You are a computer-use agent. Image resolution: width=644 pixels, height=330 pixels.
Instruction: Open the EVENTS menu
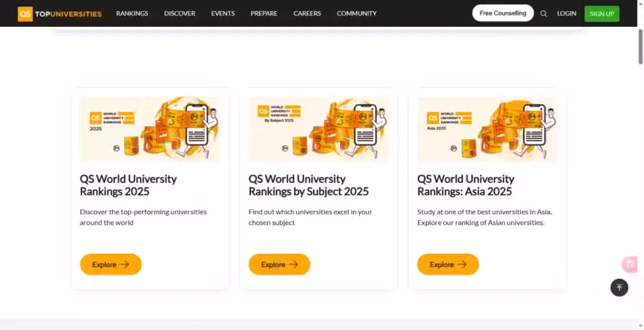222,14
